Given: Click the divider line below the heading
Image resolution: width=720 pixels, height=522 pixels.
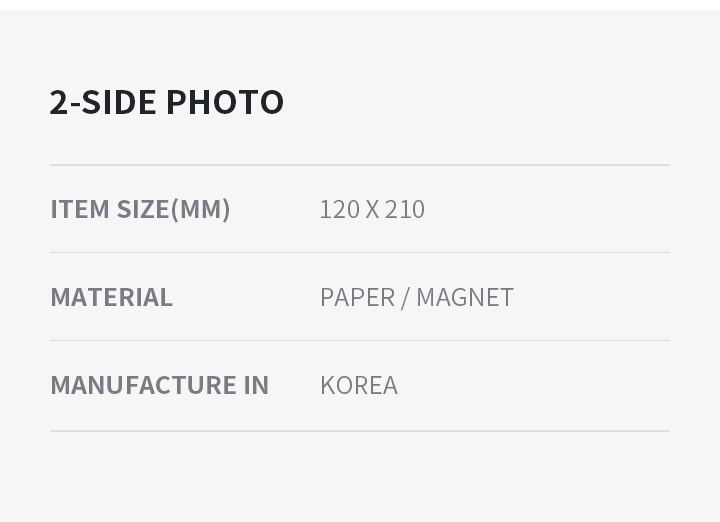Looking at the screenshot, I should click(360, 165).
